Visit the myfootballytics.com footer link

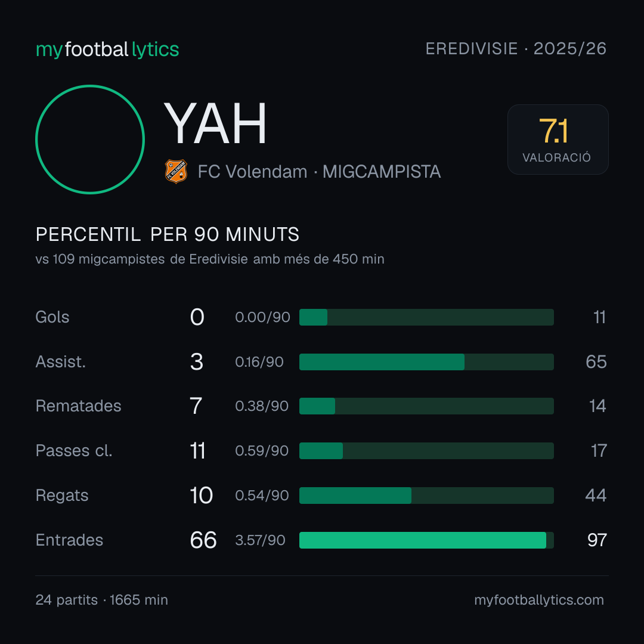pos(539,600)
